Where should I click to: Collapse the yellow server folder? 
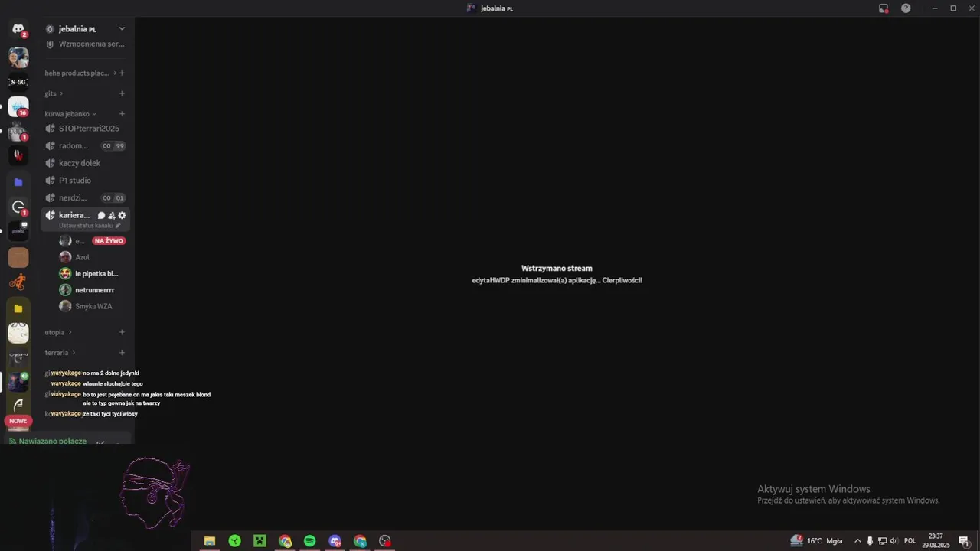[18, 309]
